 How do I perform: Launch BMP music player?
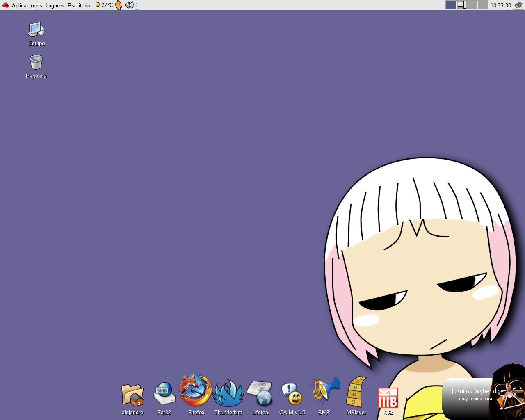pyautogui.click(x=324, y=396)
